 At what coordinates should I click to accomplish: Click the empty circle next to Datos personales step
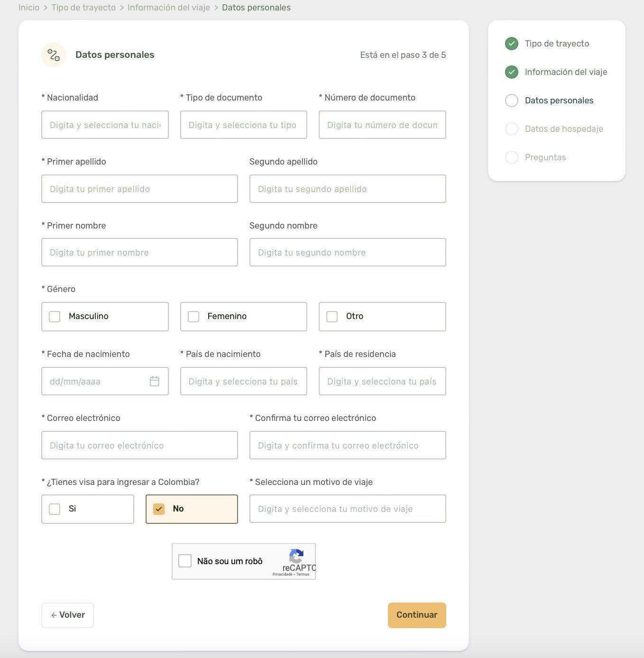pyautogui.click(x=512, y=101)
